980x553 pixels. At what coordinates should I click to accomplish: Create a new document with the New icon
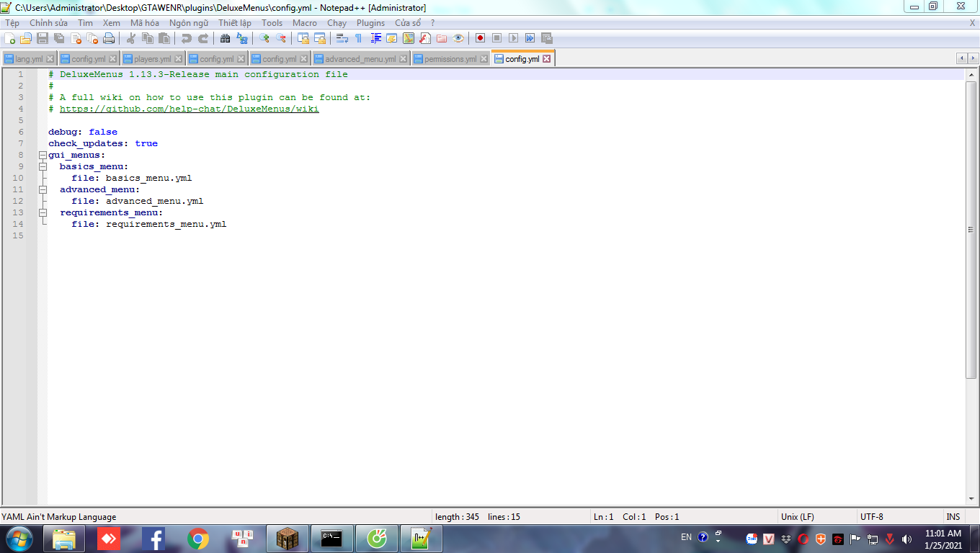coord(9,38)
